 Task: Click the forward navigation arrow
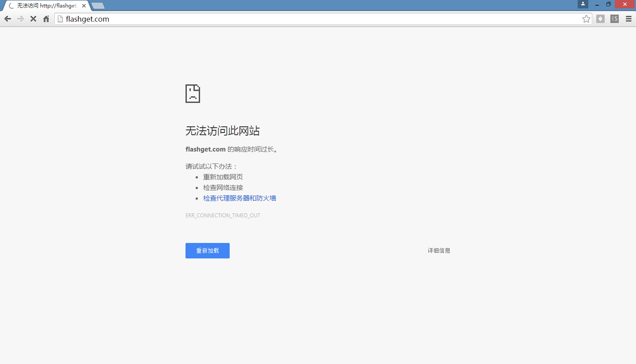pyautogui.click(x=20, y=19)
